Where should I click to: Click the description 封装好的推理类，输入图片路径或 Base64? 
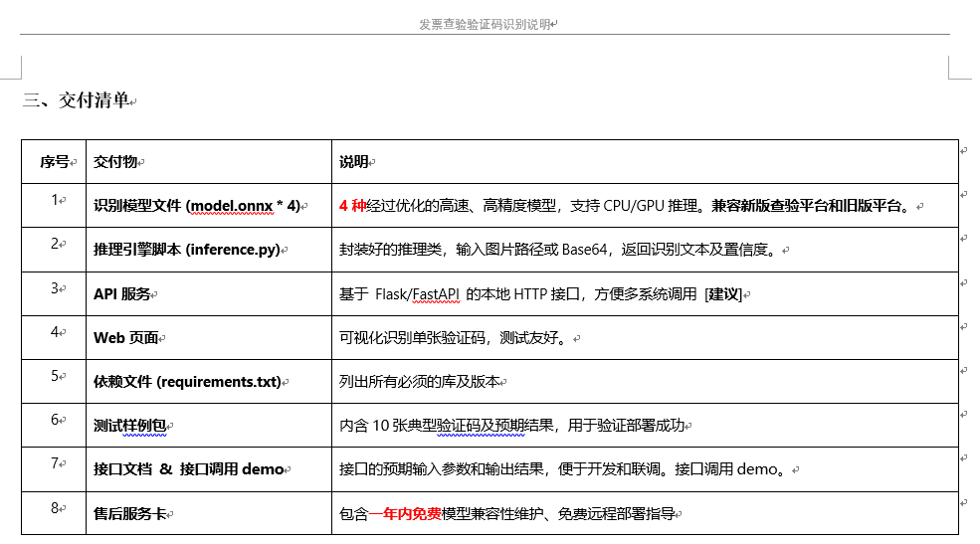click(474, 250)
